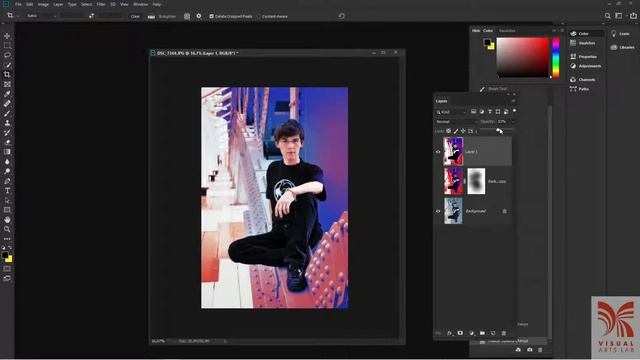The width and height of the screenshot is (640, 360).
Task: Open the File menu
Action: click(18, 4)
